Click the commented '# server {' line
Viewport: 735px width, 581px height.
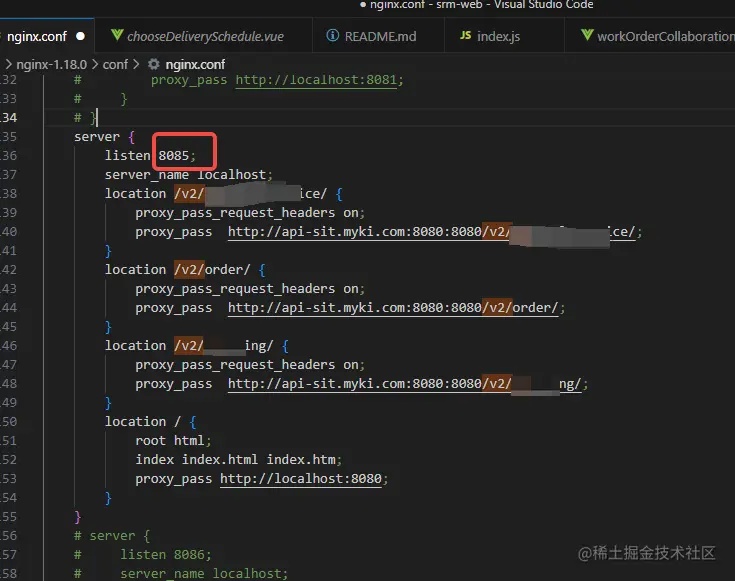tap(112, 536)
